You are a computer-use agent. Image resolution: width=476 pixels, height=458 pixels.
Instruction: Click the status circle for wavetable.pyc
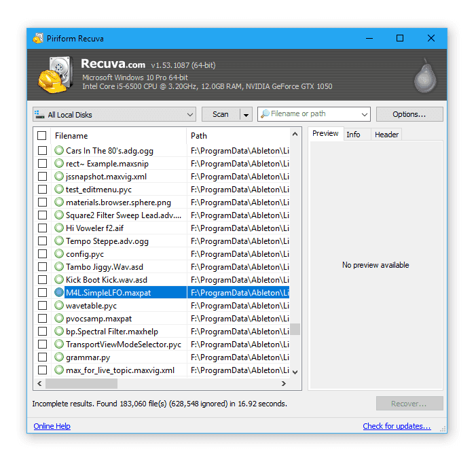(59, 305)
